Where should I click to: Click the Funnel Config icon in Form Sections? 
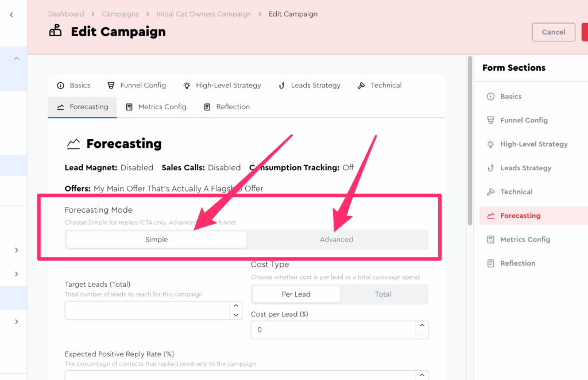tap(490, 120)
